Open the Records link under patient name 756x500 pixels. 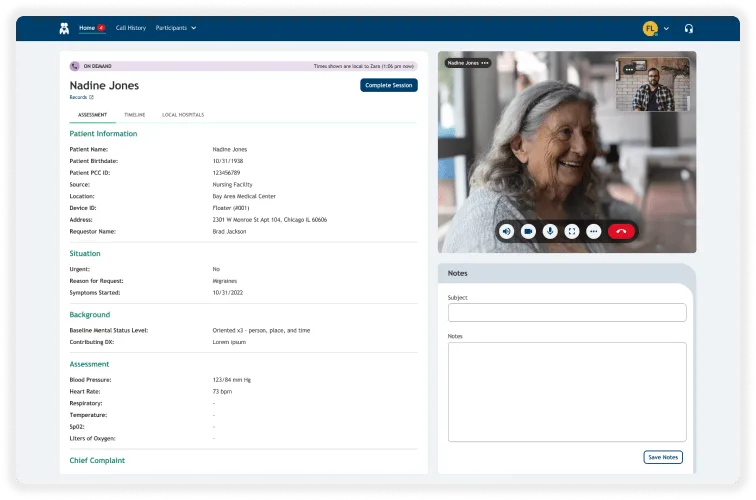tap(81, 98)
